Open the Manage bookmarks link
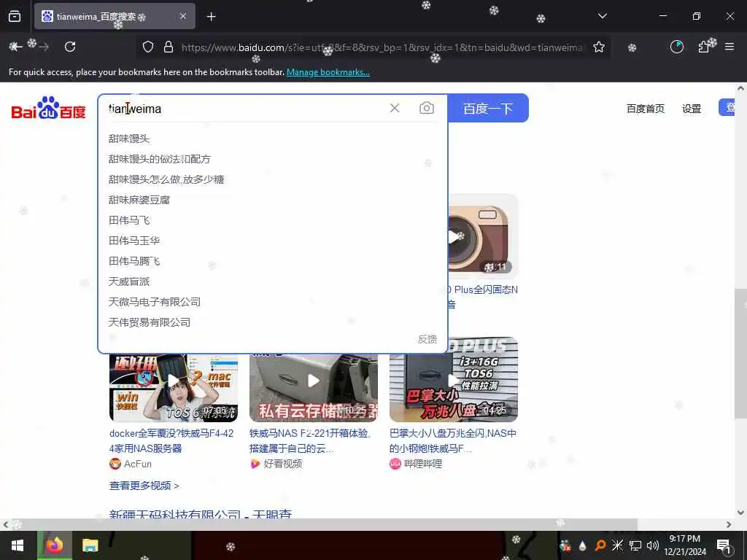747x560 pixels. click(328, 72)
